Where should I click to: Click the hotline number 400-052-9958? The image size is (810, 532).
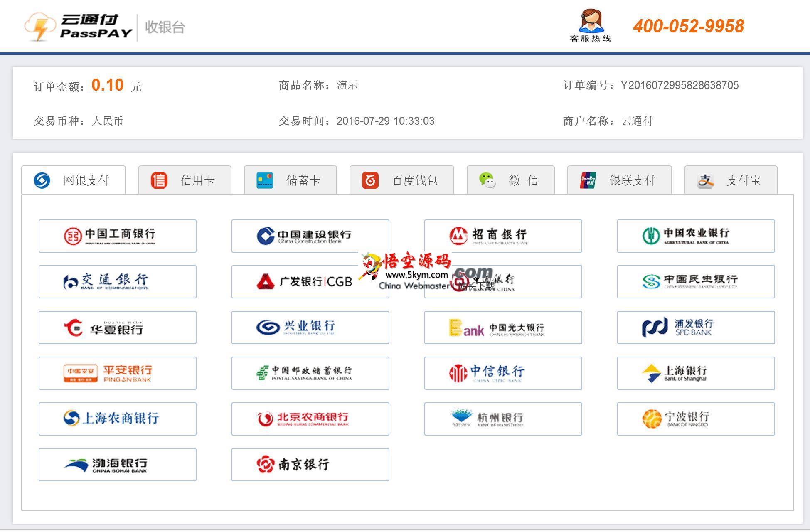coord(688,26)
